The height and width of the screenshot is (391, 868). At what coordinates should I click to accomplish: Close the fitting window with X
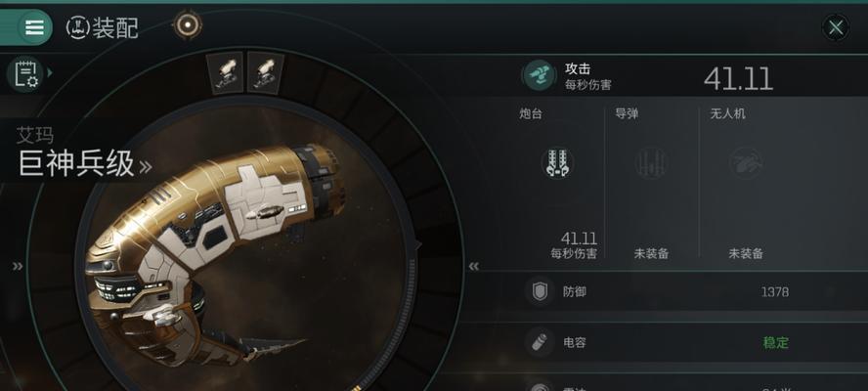click(836, 27)
